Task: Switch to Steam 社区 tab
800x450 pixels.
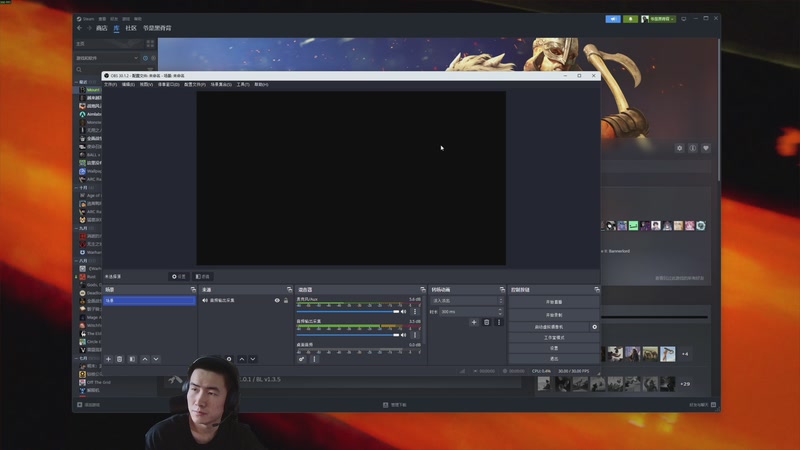Action: tap(131, 28)
